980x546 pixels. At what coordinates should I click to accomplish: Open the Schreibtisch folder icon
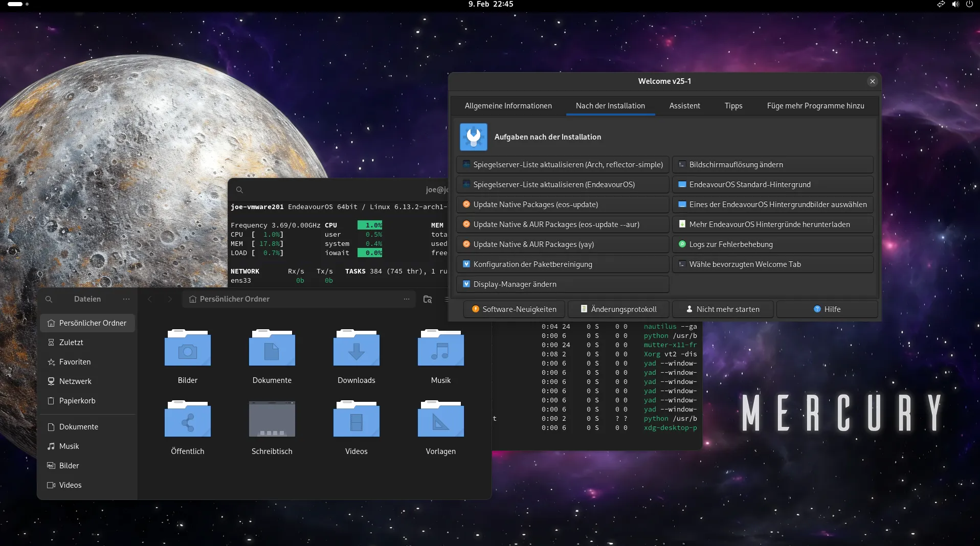tap(272, 419)
